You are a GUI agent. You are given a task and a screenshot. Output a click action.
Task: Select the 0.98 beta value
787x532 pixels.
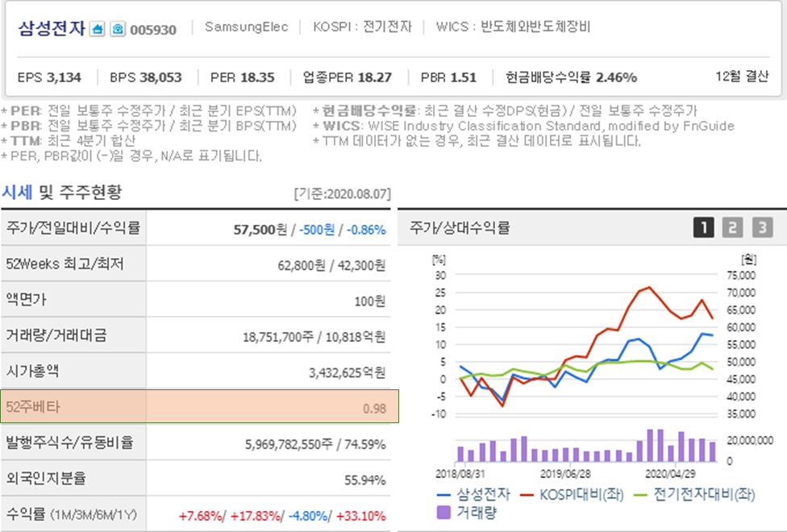click(374, 409)
